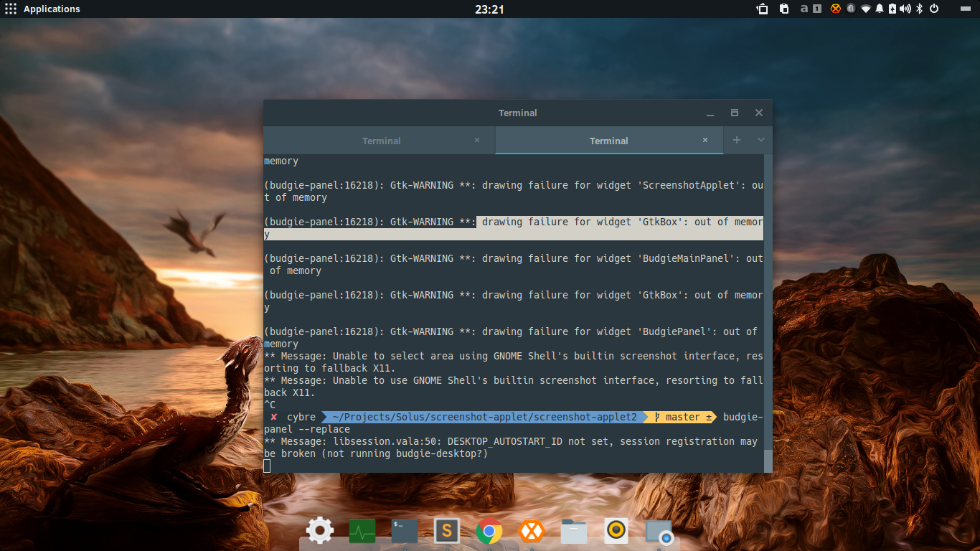Add a new terminal tab with plus button
This screenshot has width=980, height=551.
[736, 140]
